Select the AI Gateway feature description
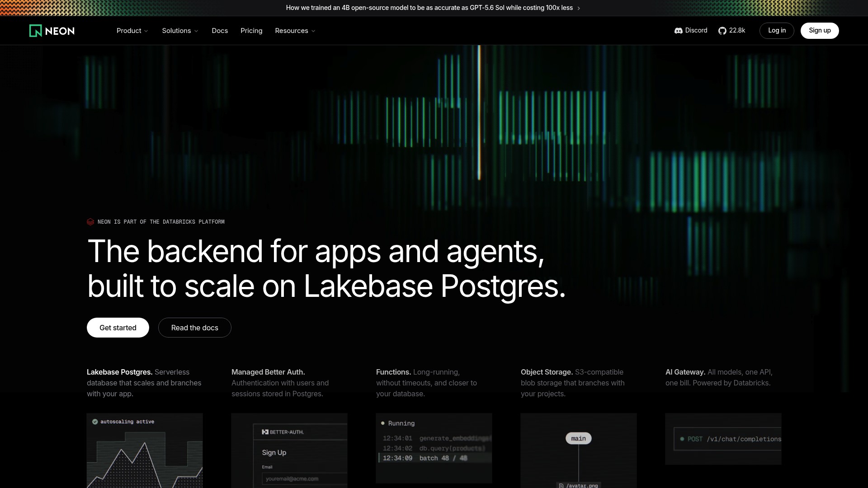Image resolution: width=868 pixels, height=488 pixels. (719, 377)
